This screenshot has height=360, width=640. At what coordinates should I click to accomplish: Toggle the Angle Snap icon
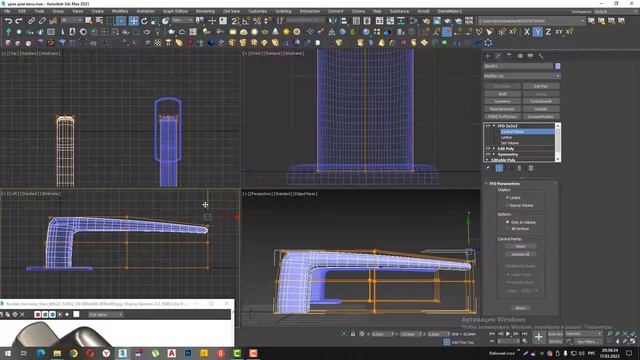(246, 20)
